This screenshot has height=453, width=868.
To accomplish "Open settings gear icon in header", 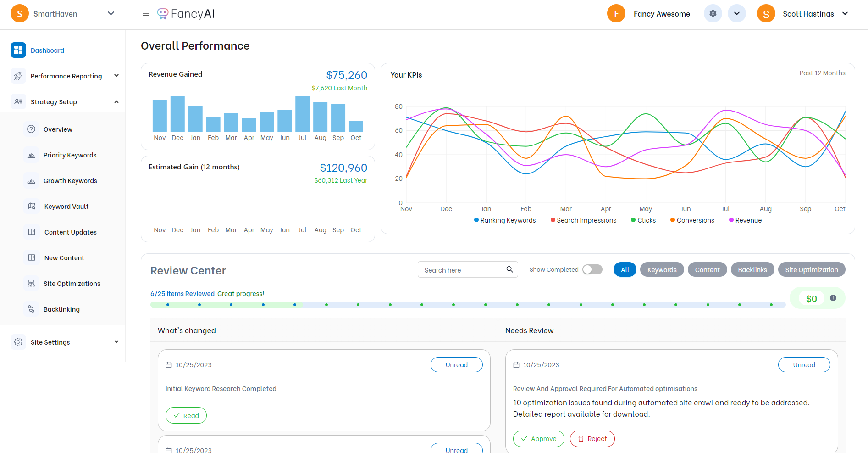I will pyautogui.click(x=713, y=14).
